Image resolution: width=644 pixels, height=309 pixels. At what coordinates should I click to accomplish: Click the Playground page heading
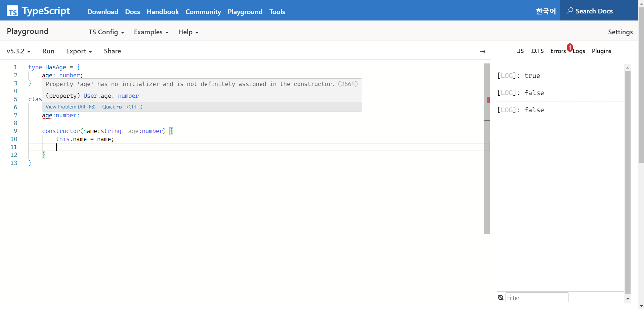(28, 31)
